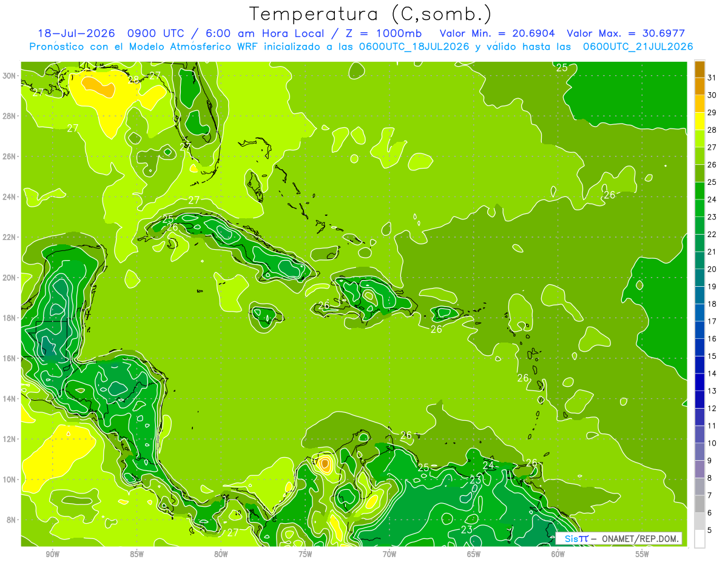Click latitude axis label "10N"
Image resolution: width=728 pixels, height=562 pixels.
point(10,479)
